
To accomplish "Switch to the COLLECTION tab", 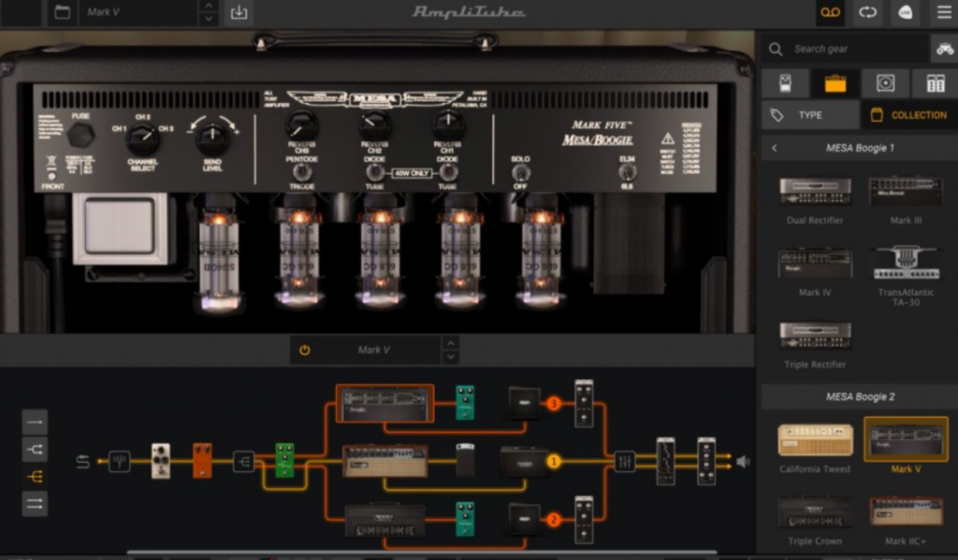I will (909, 115).
